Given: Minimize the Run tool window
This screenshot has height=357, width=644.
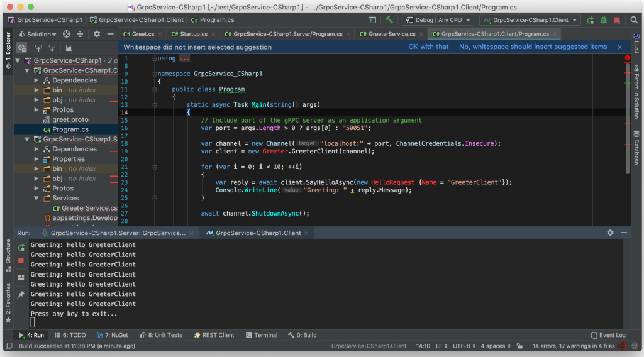Looking at the screenshot, I should [624, 233].
